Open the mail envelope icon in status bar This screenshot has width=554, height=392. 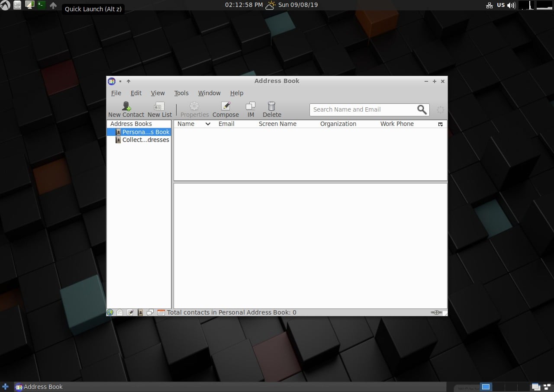pyautogui.click(x=120, y=312)
